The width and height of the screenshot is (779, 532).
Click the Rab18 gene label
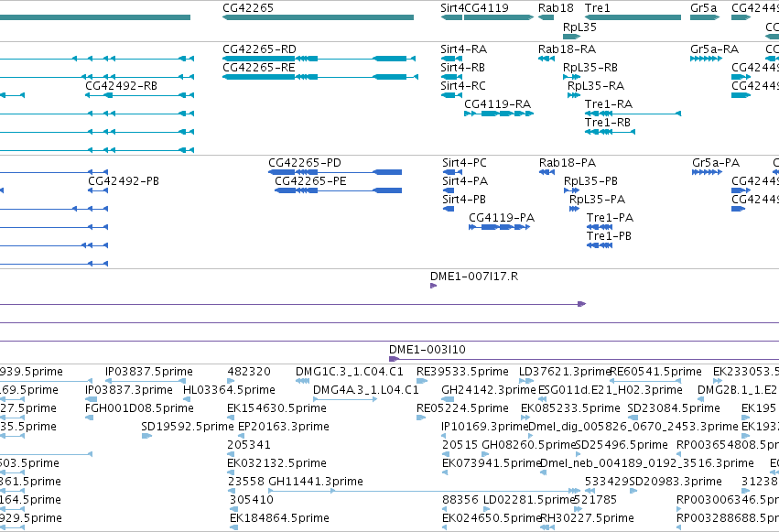coord(556,8)
